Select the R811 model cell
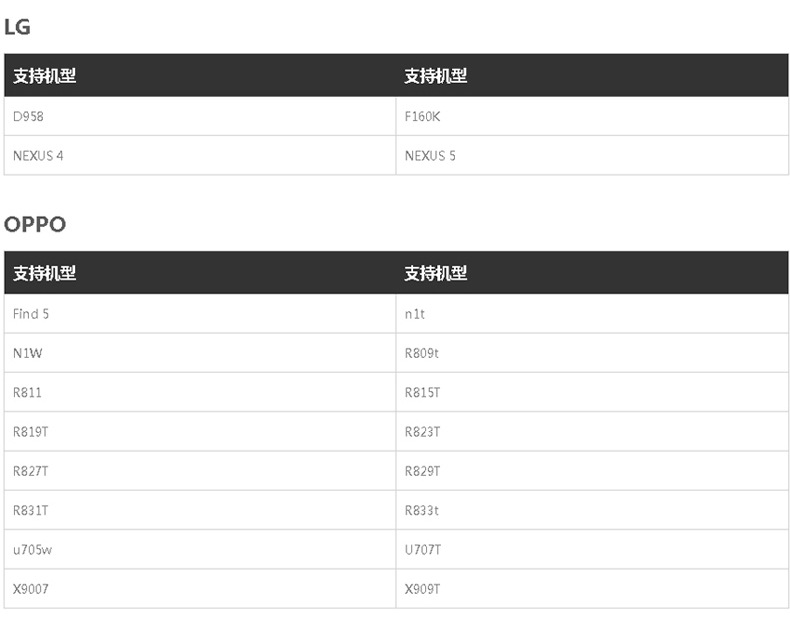This screenshot has width=790, height=633. click(x=28, y=393)
